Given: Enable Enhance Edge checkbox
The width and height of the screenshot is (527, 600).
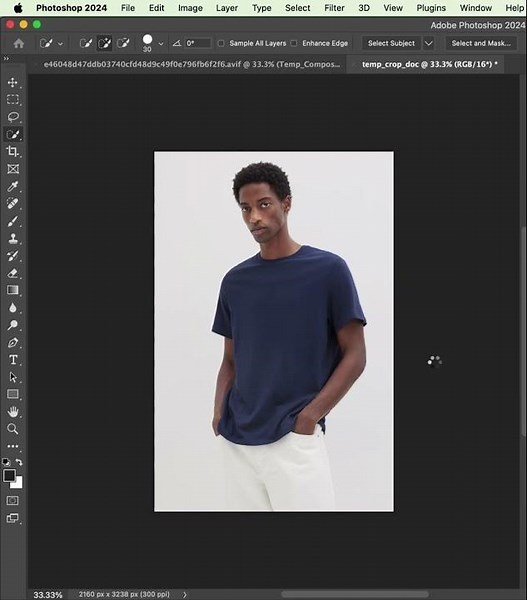Looking at the screenshot, I should tap(294, 43).
